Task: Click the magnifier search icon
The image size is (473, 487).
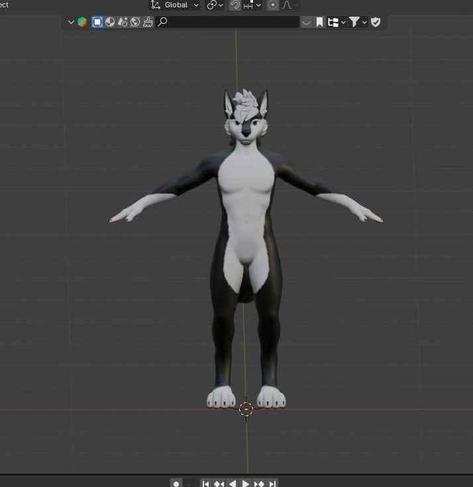Action: pyautogui.click(x=162, y=22)
